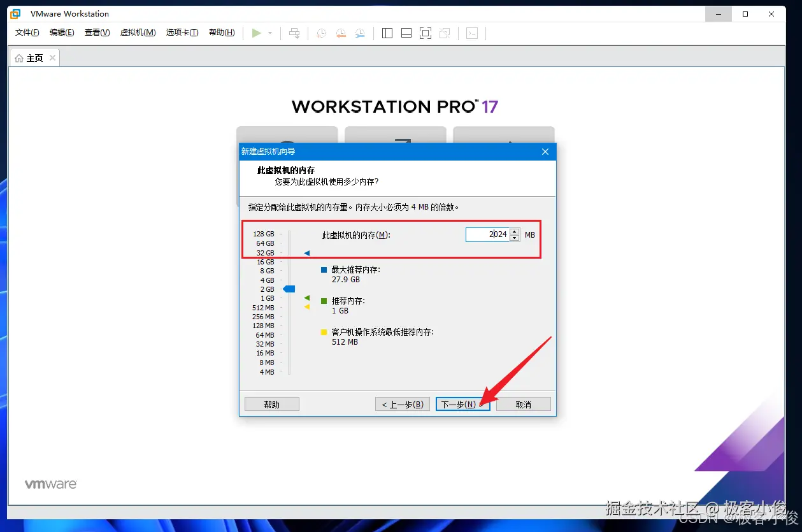Click the 最大推荐内存 27.9 GB text
802x532 pixels.
point(356,275)
